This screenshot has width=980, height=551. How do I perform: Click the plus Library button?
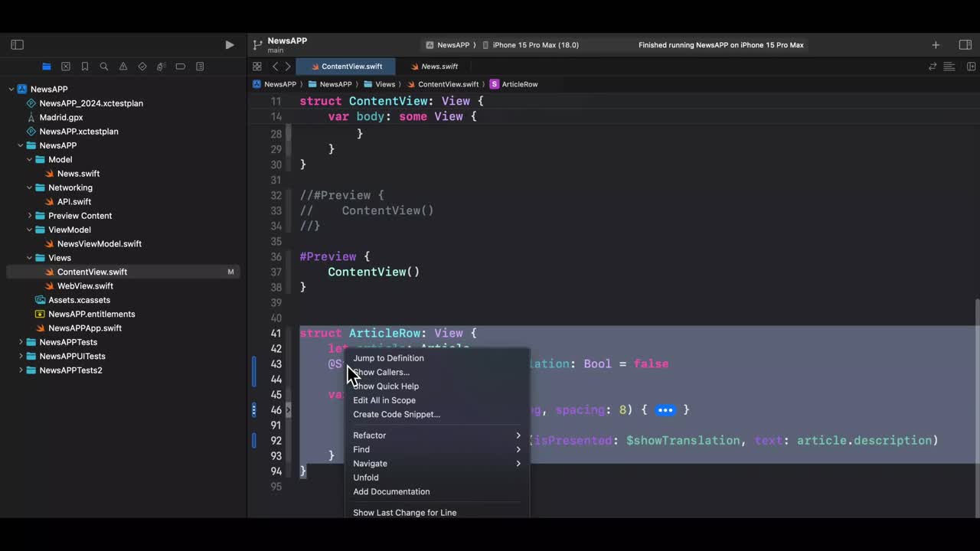tap(936, 45)
